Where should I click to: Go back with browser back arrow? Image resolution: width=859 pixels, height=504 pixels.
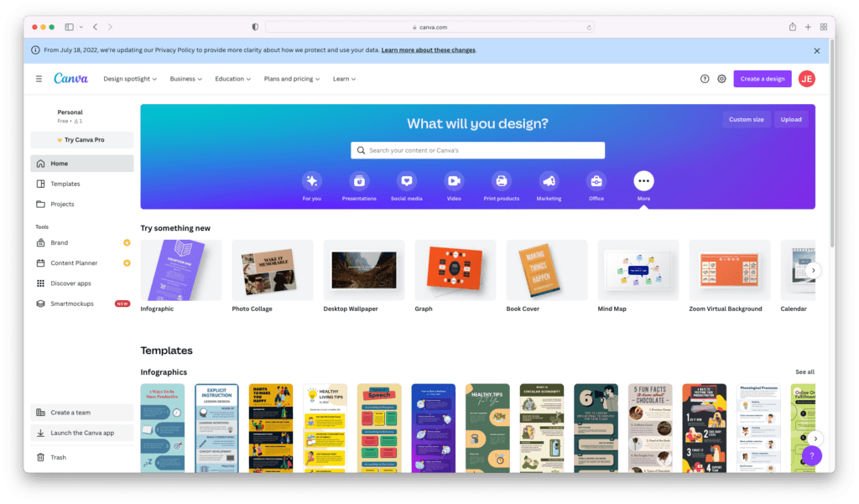[x=96, y=27]
